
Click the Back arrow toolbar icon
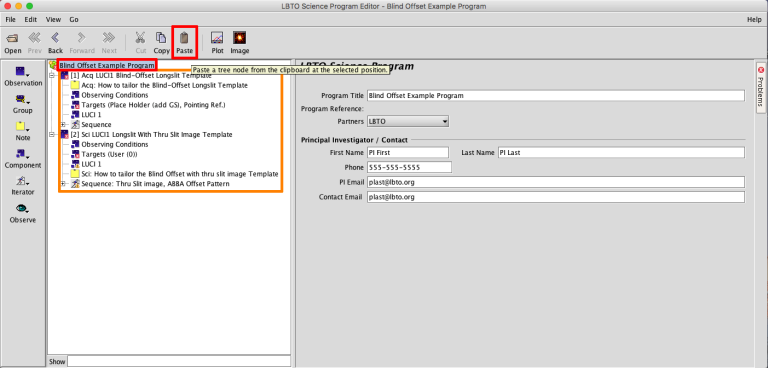(x=55, y=38)
